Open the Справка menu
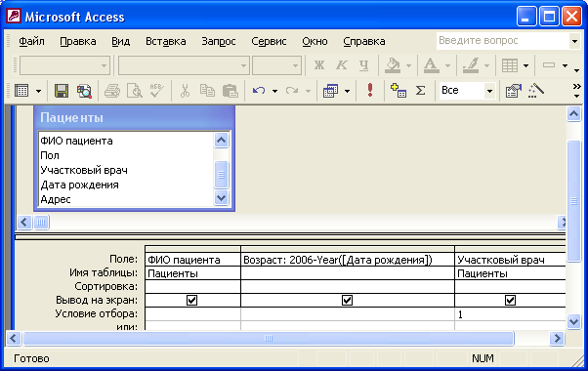 [364, 41]
